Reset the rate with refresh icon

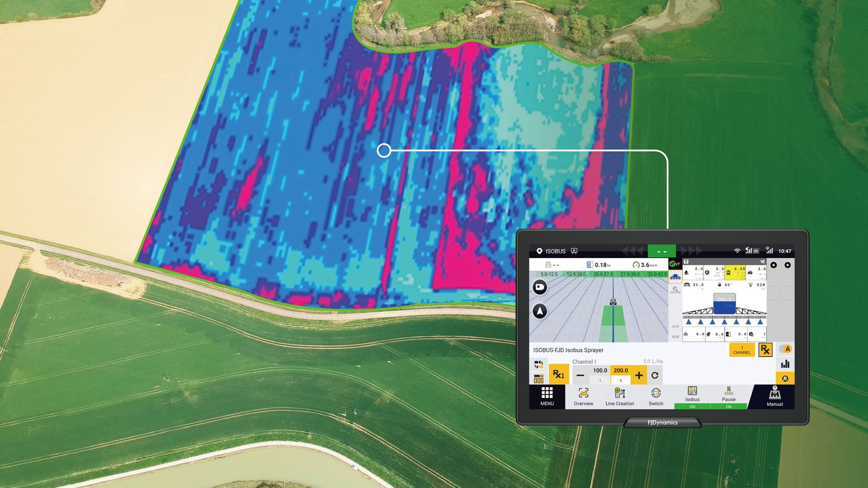[655, 375]
